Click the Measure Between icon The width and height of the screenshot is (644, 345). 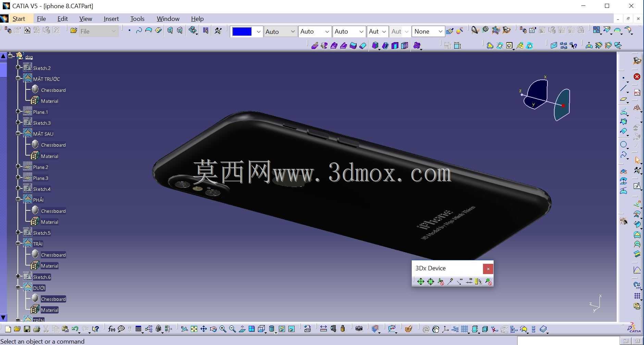point(323,329)
